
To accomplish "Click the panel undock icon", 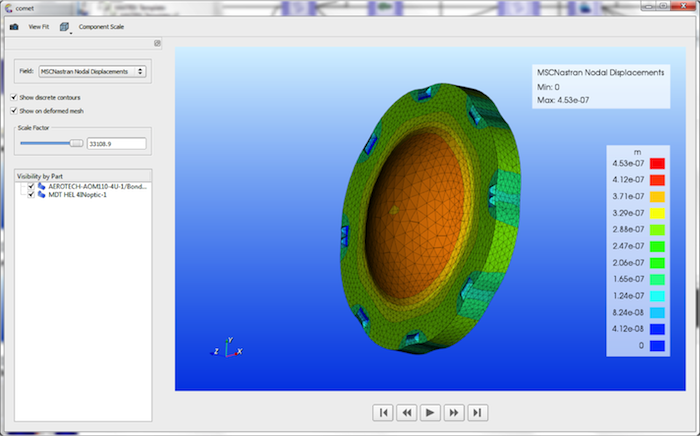I will point(157,43).
